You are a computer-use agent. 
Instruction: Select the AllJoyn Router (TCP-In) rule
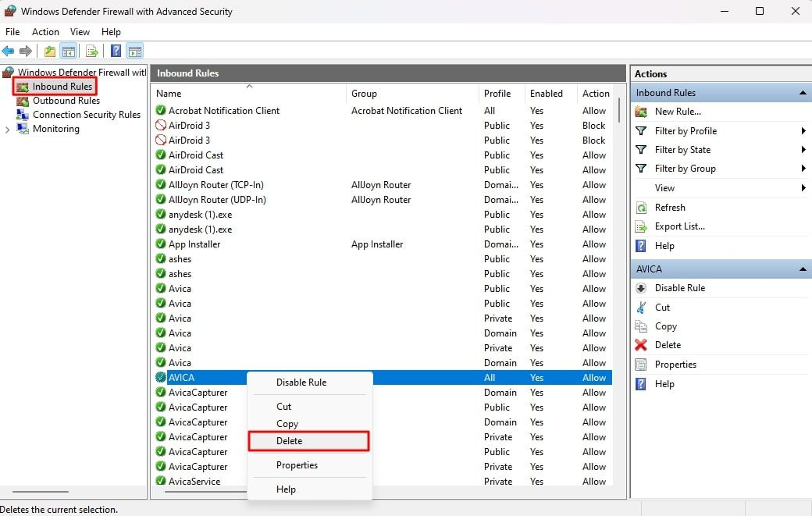(383, 185)
